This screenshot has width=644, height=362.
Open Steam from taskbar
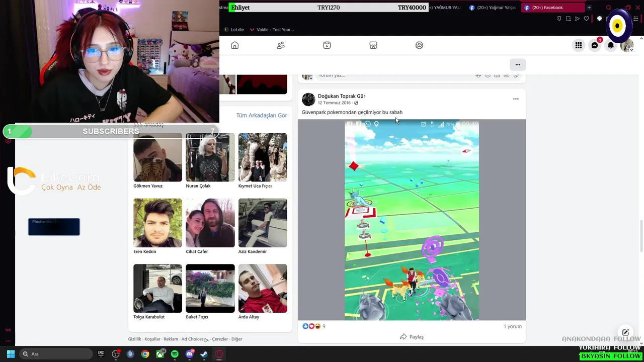coord(204,354)
